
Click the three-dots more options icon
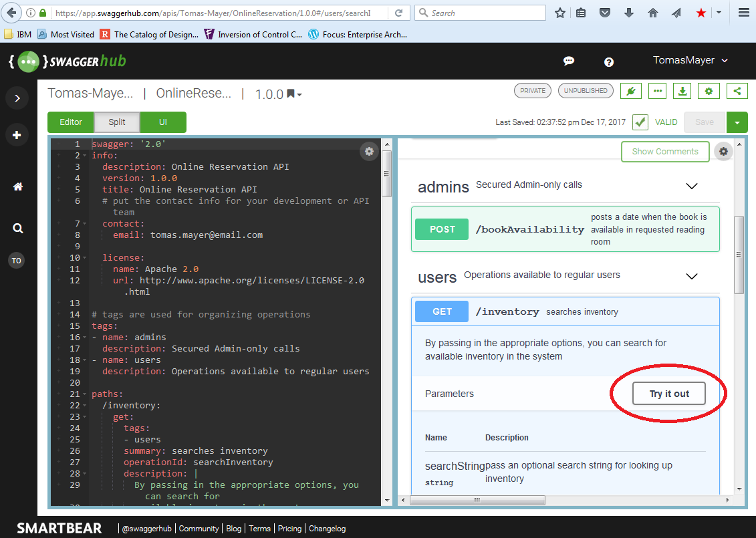coord(658,91)
